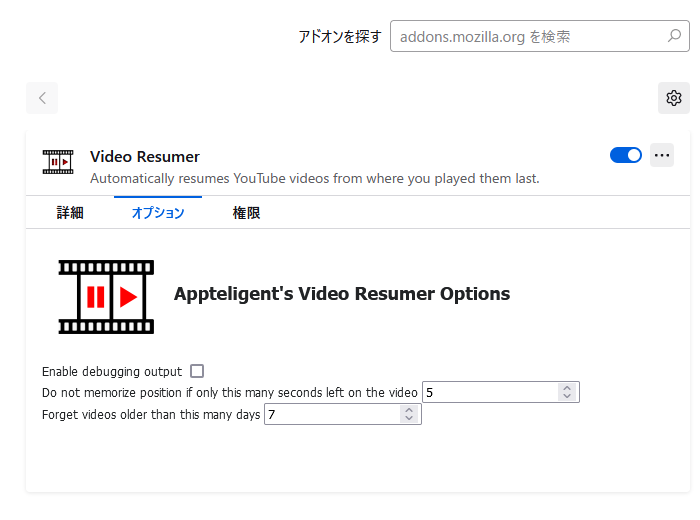Enable debugging output checkbox
This screenshot has width=700, height=520.
pos(197,371)
